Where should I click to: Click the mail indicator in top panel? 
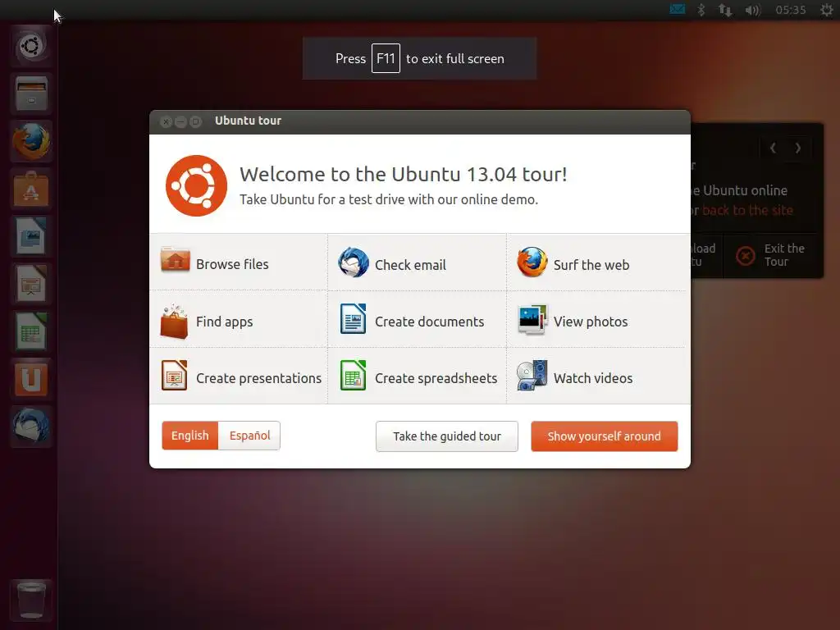[677, 10]
